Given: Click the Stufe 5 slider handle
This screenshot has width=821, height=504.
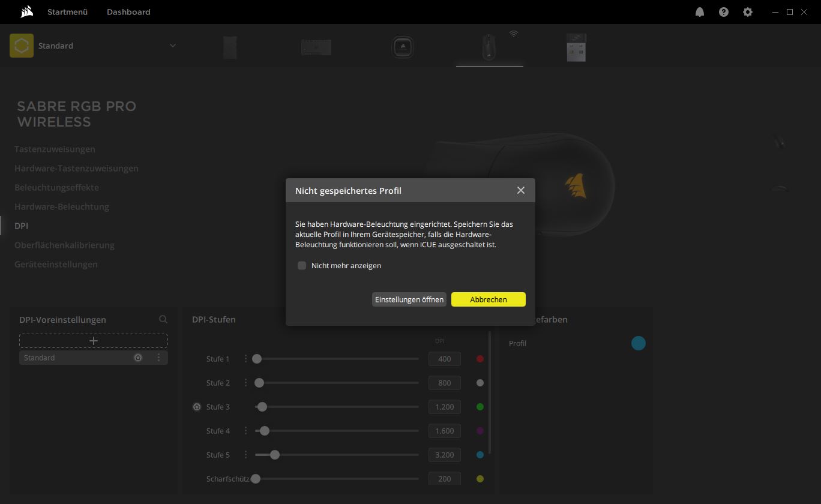Looking at the screenshot, I should (x=275, y=455).
